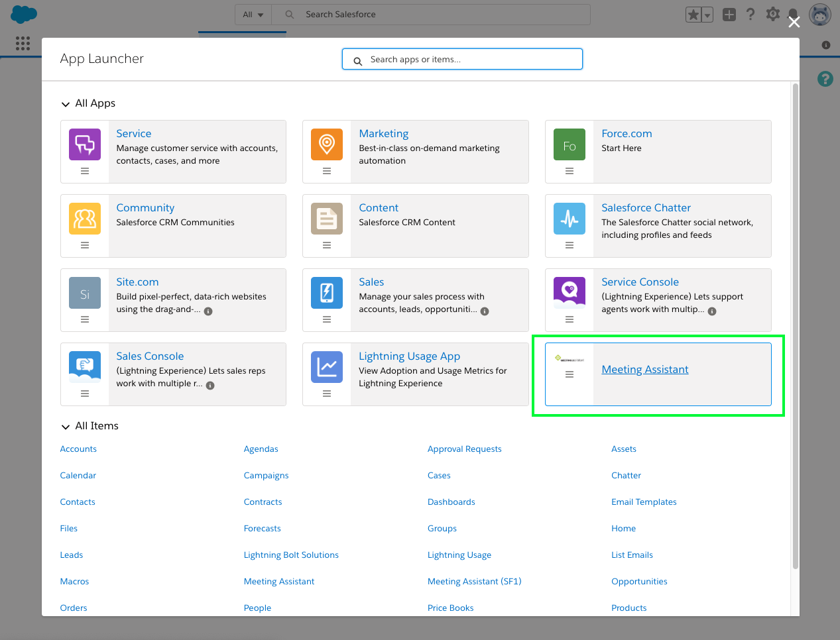Screen dimensions: 840x640
Task: Click the teal help circle at right edge
Action: click(x=825, y=79)
